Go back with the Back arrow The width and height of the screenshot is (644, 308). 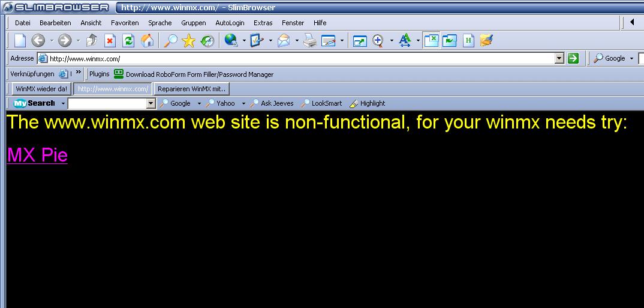38,40
